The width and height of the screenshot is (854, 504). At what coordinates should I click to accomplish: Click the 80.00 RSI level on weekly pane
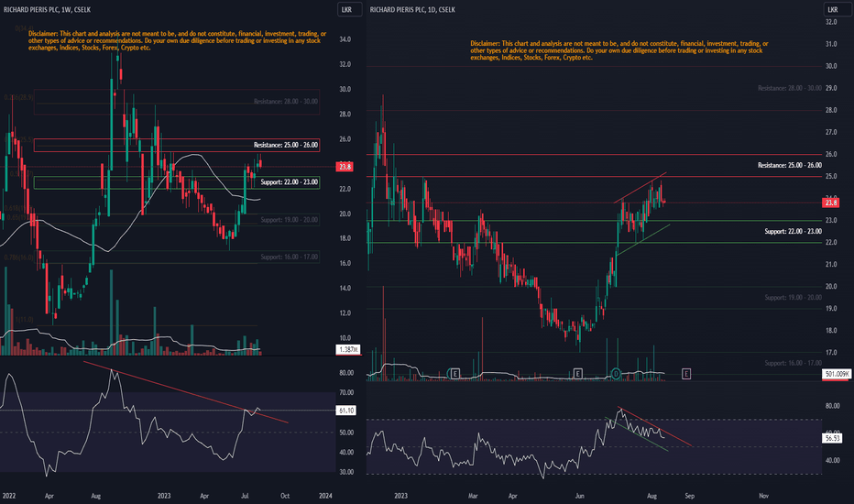(346, 373)
